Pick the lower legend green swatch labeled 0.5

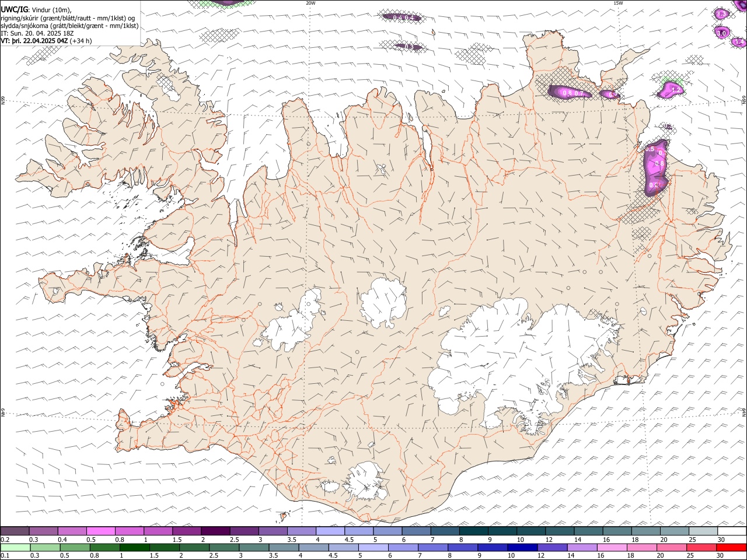(x=75, y=547)
